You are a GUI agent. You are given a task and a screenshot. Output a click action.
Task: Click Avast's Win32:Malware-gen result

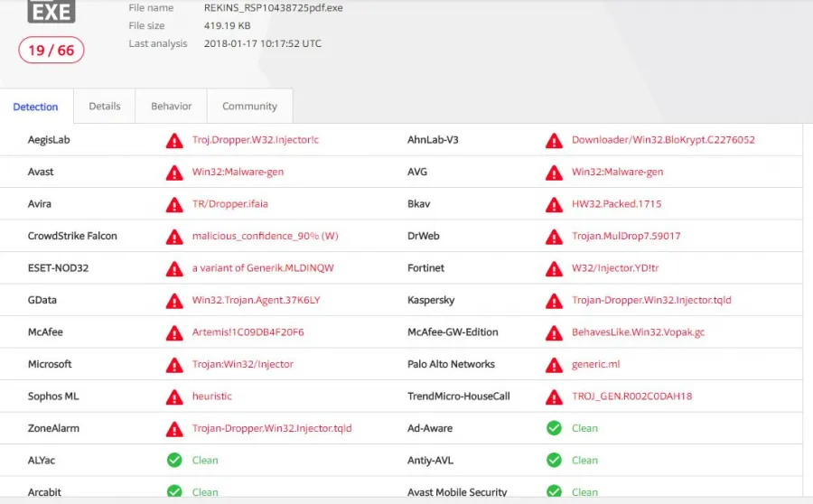pyautogui.click(x=238, y=173)
